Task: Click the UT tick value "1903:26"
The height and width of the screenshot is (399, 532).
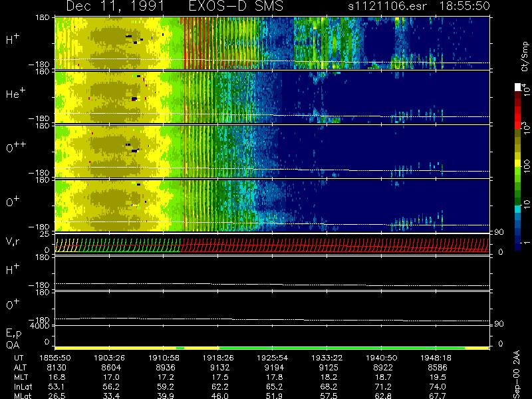Action: coord(109,358)
